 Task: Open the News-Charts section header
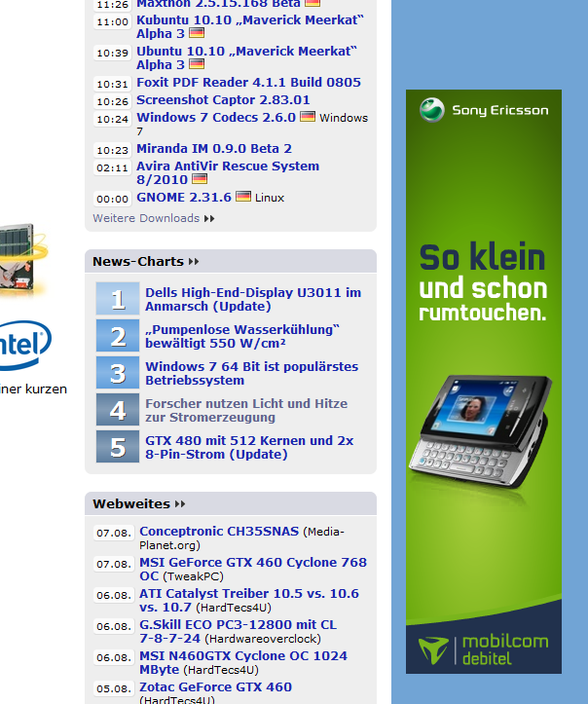click(x=138, y=261)
